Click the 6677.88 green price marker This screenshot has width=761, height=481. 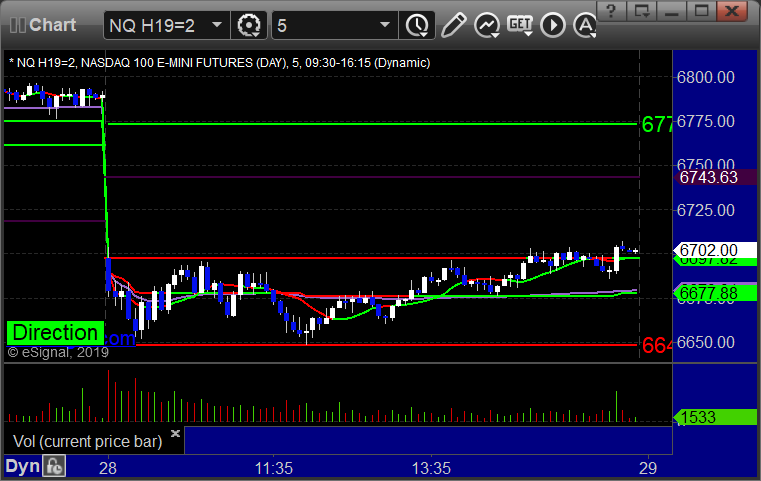715,293
